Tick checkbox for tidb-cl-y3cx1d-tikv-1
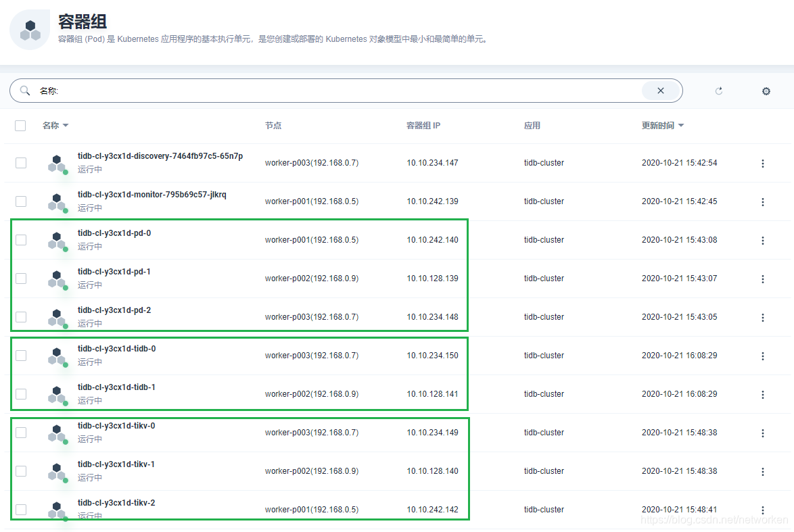 (21, 470)
